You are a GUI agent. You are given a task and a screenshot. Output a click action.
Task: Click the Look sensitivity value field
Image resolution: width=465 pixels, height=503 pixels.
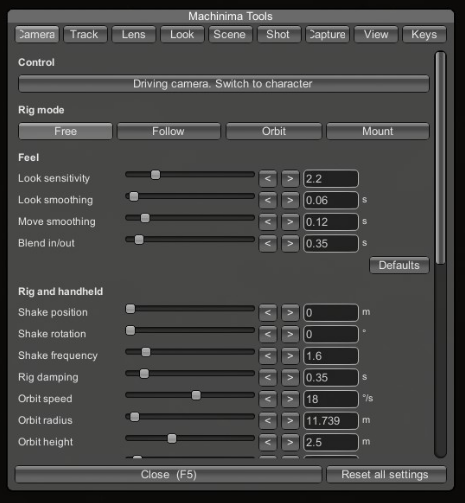(331, 179)
